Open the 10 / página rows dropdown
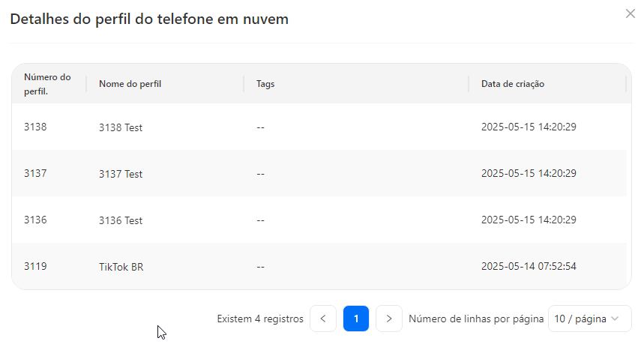Image resolution: width=644 pixels, height=353 pixels. pyautogui.click(x=590, y=319)
